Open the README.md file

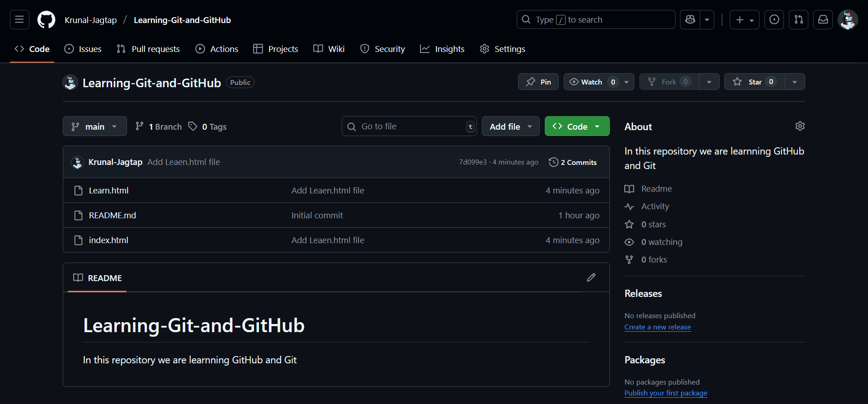point(112,215)
